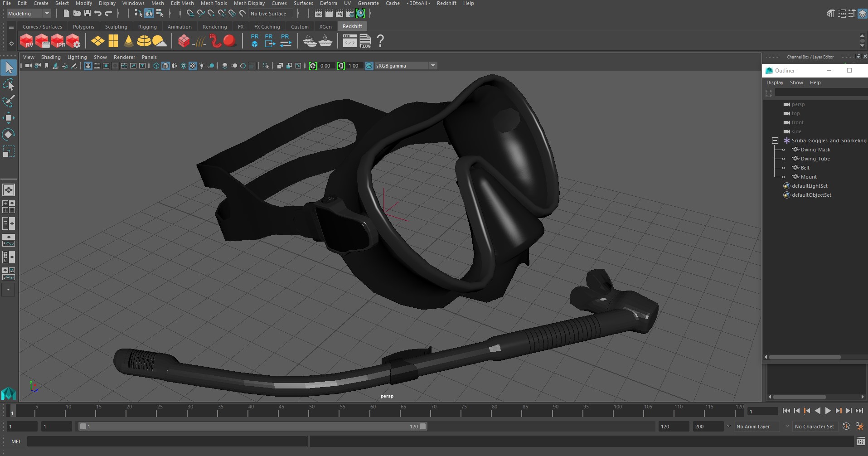The image size is (868, 456).
Task: Start Redshift IPR render from the shelf
Action: [x=58, y=41]
